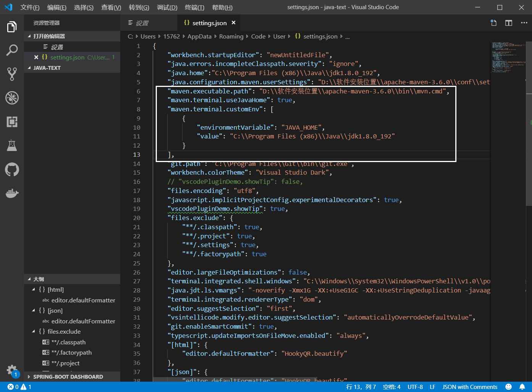Viewport: 532px width, 392px height.
Task: Open the Manage gear icon
Action: point(12,370)
